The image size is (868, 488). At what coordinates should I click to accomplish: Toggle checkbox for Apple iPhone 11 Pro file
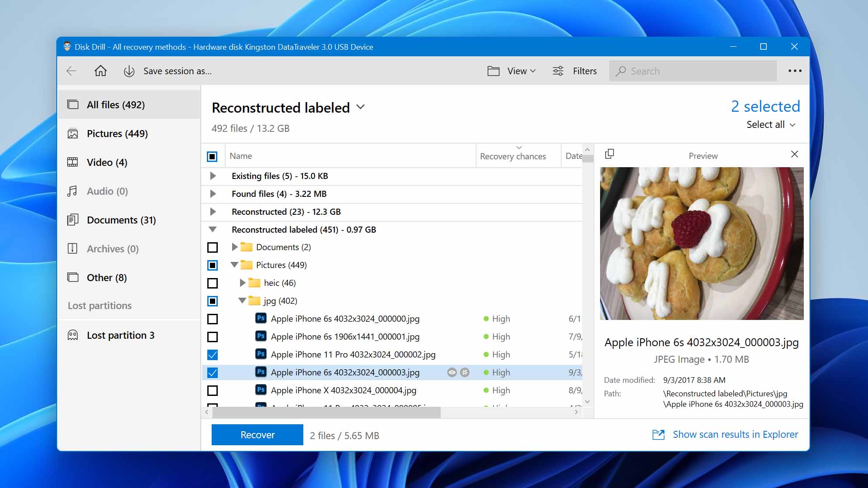[212, 354]
